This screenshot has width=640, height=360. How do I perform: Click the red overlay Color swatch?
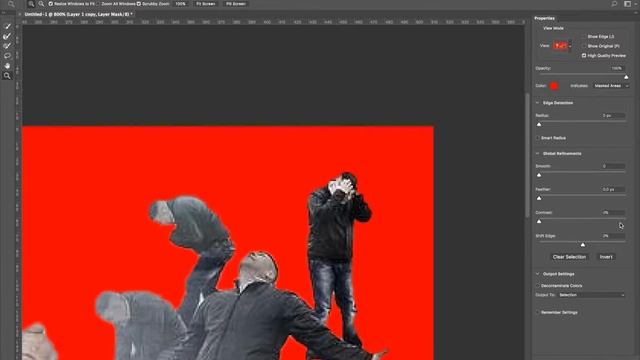[x=554, y=86]
